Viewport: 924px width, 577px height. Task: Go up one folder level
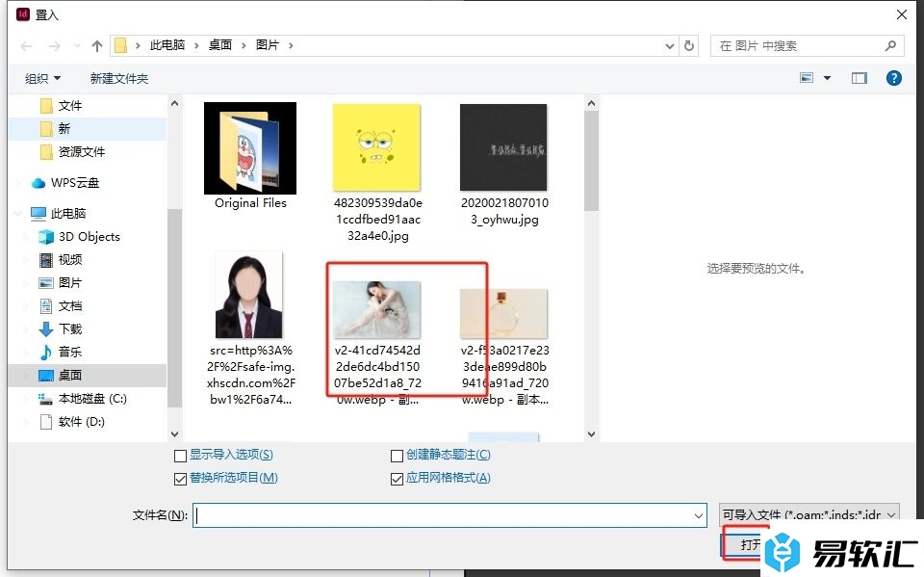click(x=97, y=46)
